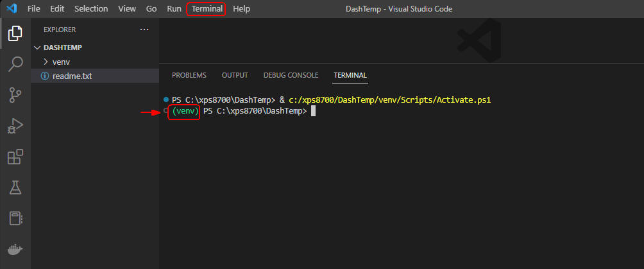Switch to the OUTPUT tab
The height and width of the screenshot is (269, 644).
tap(235, 75)
